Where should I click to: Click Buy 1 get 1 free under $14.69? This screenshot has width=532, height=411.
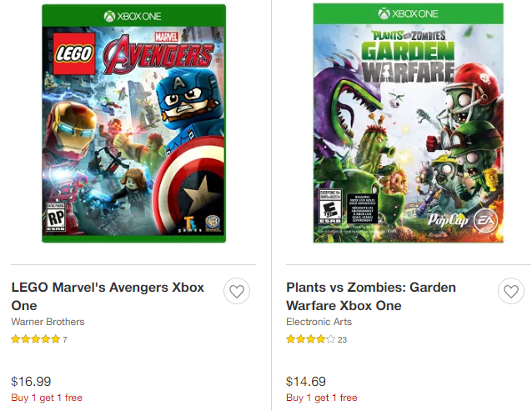[322, 398]
